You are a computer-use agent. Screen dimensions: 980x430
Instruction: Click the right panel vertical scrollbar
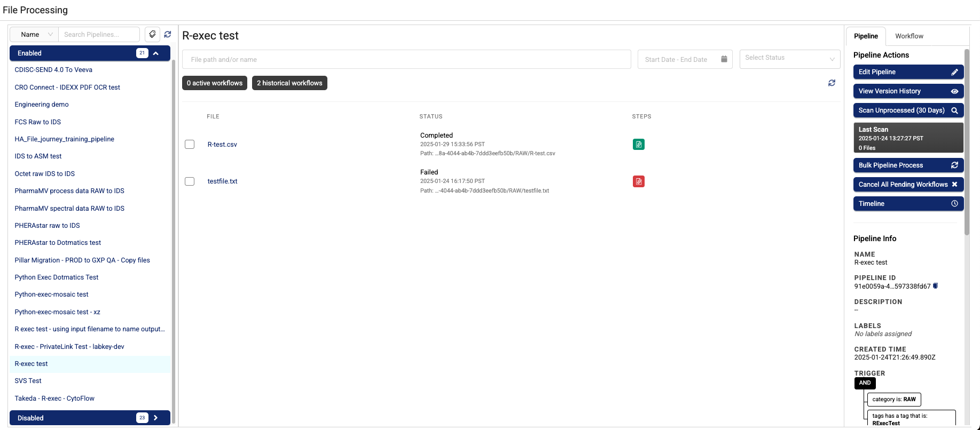(x=967, y=142)
